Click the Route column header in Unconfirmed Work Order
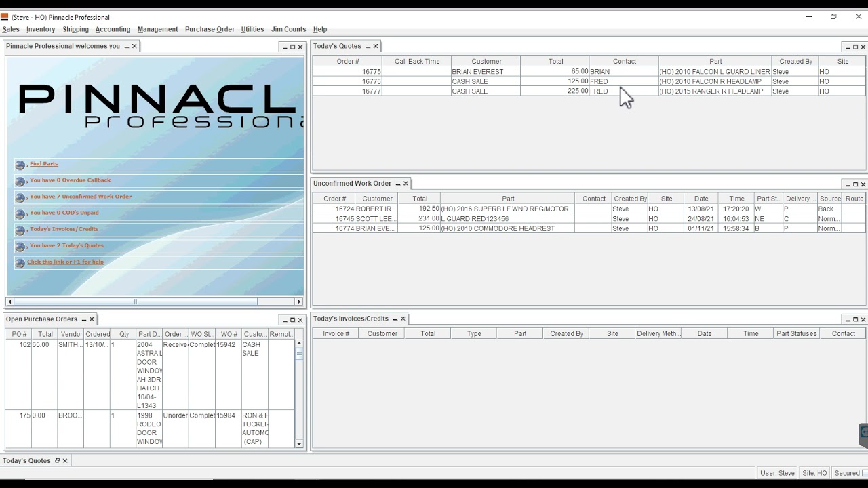The image size is (868, 488). tap(854, 199)
